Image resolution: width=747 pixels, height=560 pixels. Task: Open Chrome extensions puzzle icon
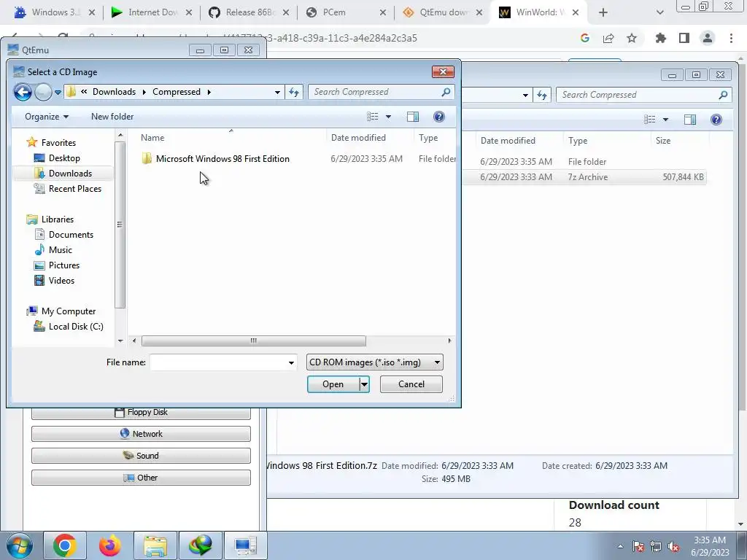pos(660,38)
